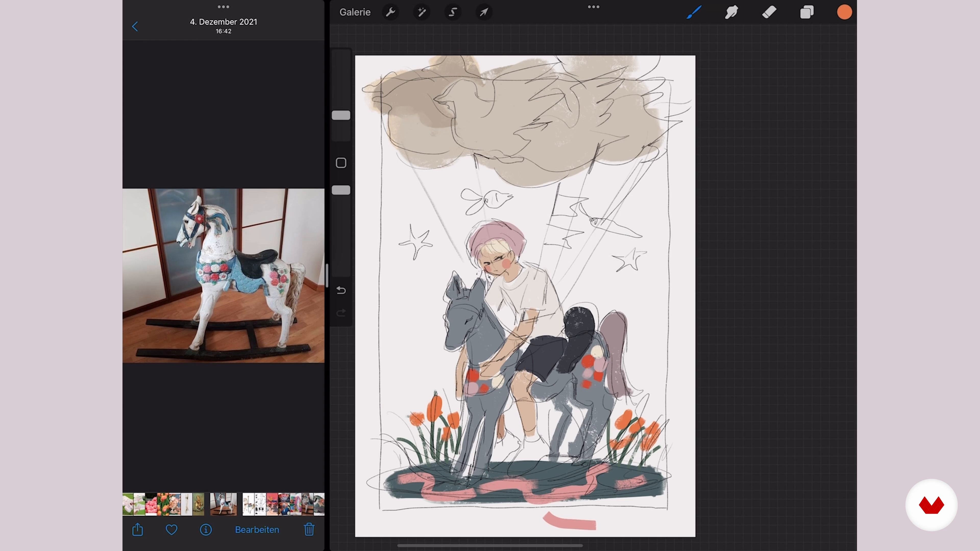980x551 pixels.
Task: Open Galerie in Procreate
Action: (x=355, y=12)
